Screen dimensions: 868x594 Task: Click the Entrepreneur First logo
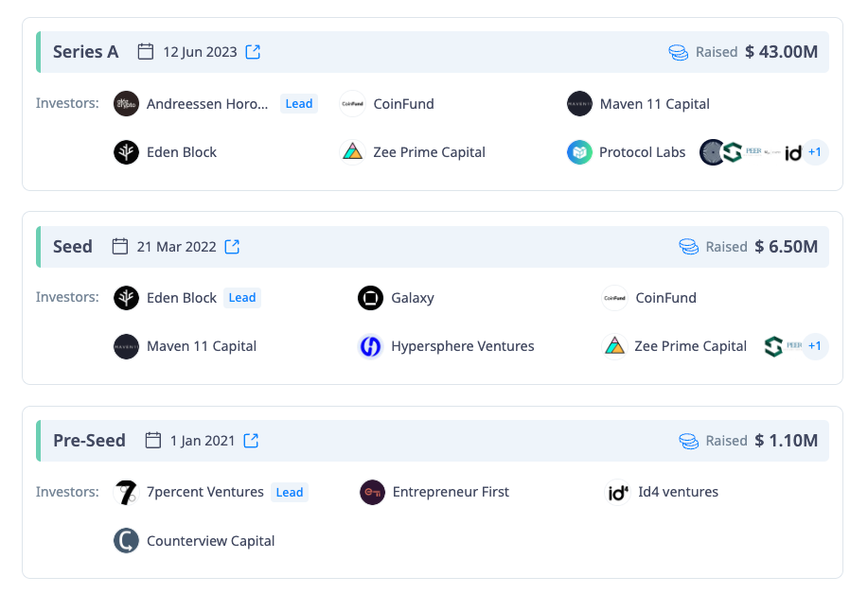coord(372,492)
